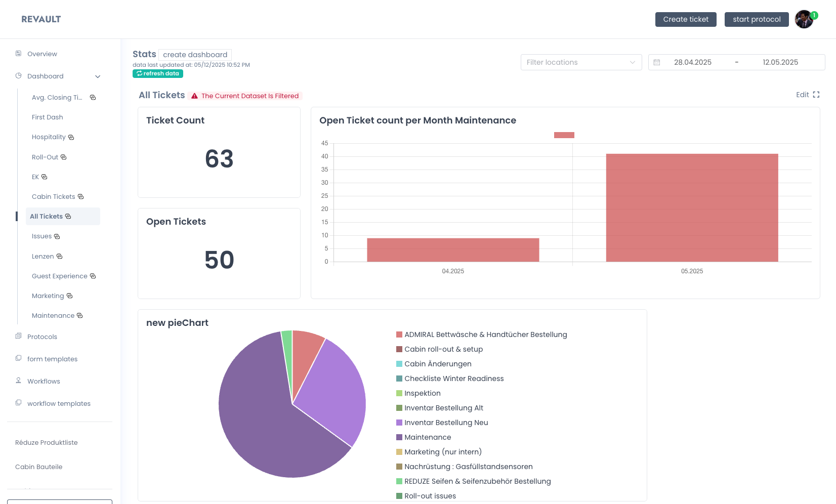Viewport: 836px width, 504px height.
Task: Click the copy icon beside Hospitality
Action: coord(71,137)
